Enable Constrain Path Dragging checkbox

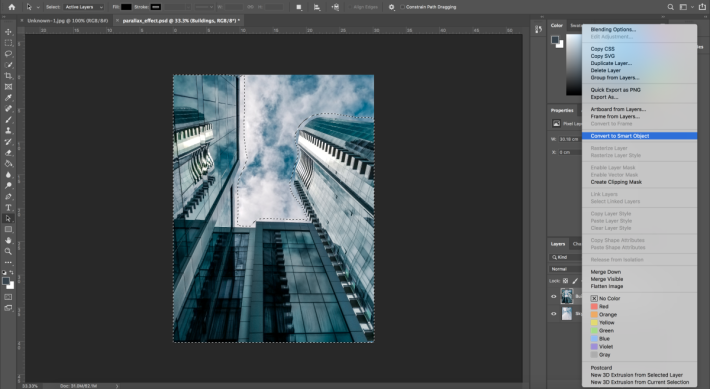(403, 7)
